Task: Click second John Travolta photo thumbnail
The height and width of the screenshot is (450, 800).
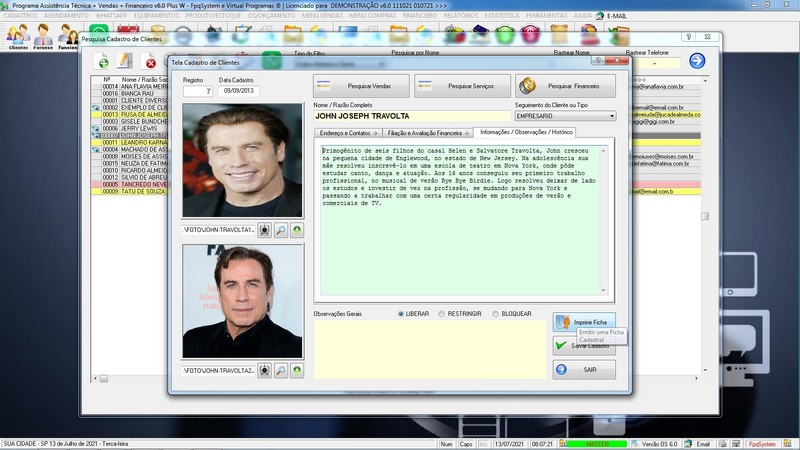Action: [x=242, y=301]
